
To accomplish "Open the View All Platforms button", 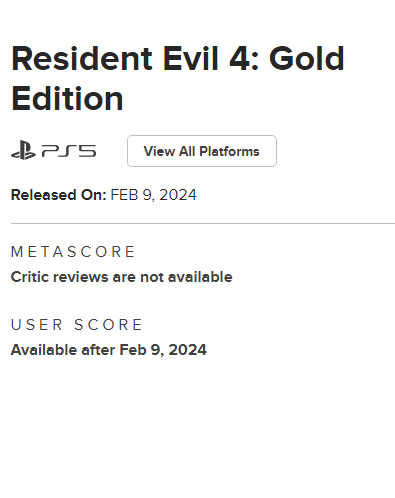I will pyautogui.click(x=202, y=151).
